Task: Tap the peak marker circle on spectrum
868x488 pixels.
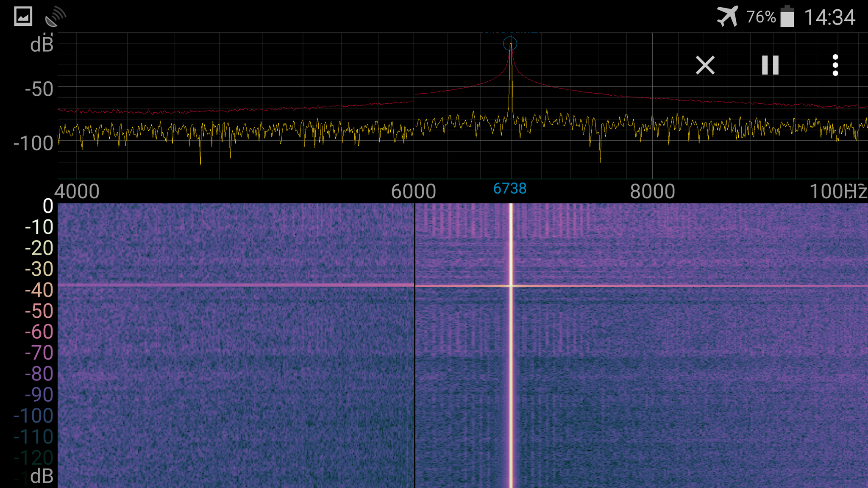Action: 510,44
